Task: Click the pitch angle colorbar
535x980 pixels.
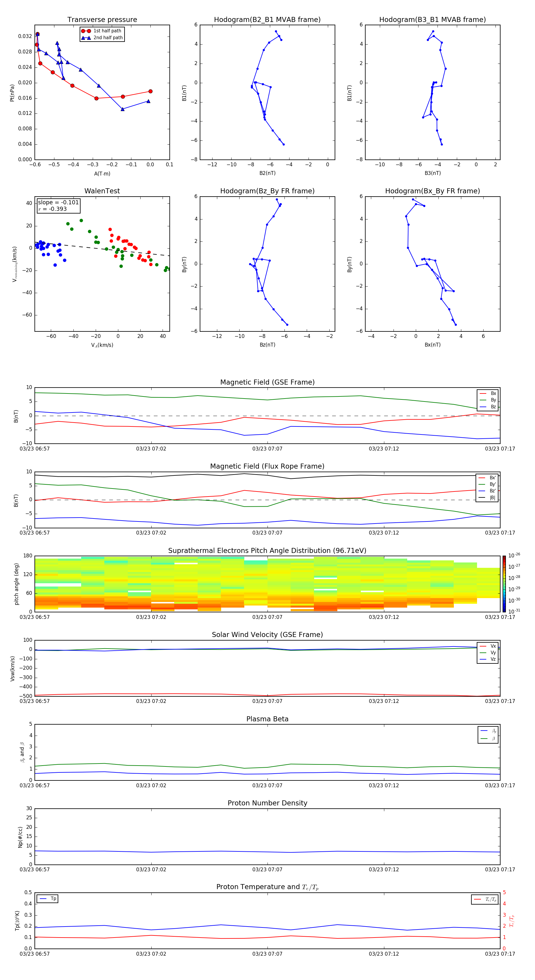Action: click(x=504, y=584)
